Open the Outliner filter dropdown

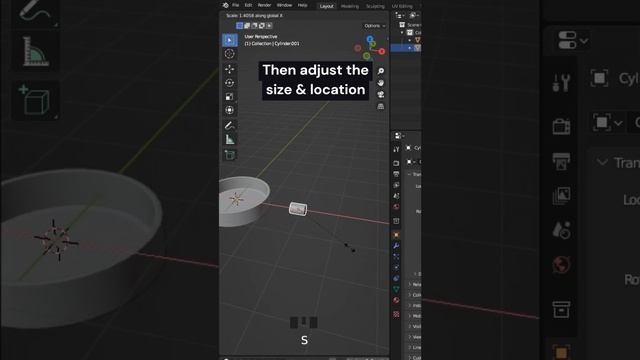[x=414, y=16]
